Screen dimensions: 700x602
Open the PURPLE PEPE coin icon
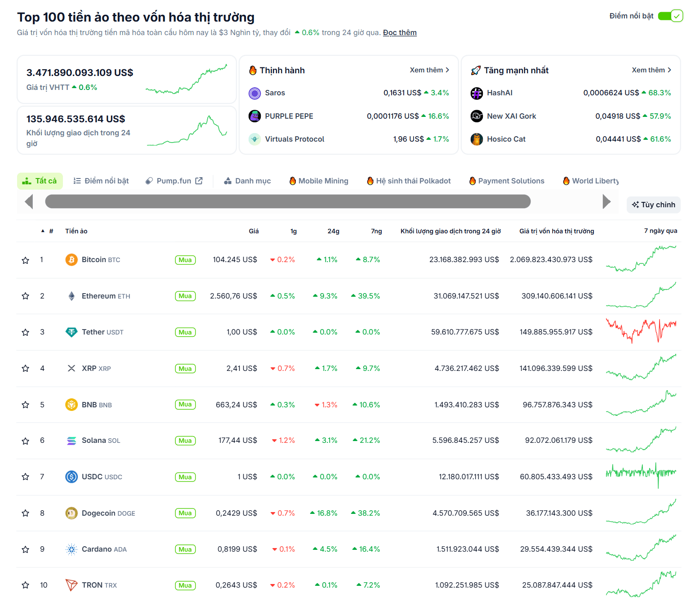255,116
